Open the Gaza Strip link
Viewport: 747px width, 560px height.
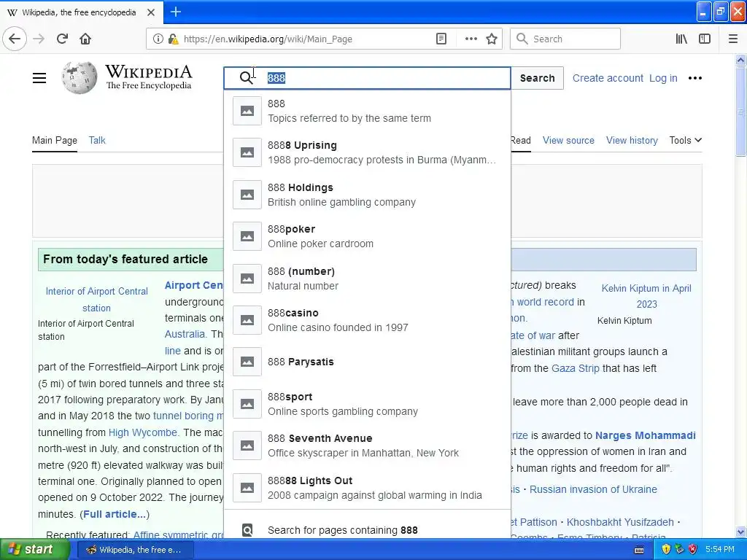point(575,368)
